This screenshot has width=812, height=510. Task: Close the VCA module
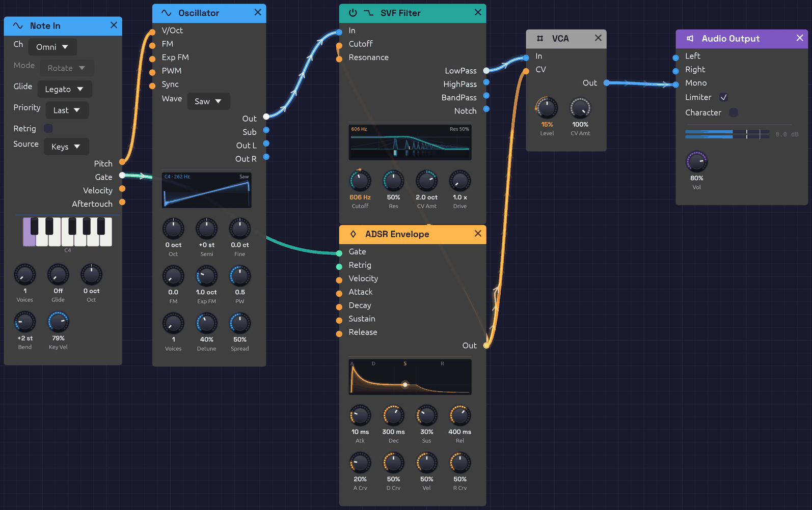coord(598,38)
